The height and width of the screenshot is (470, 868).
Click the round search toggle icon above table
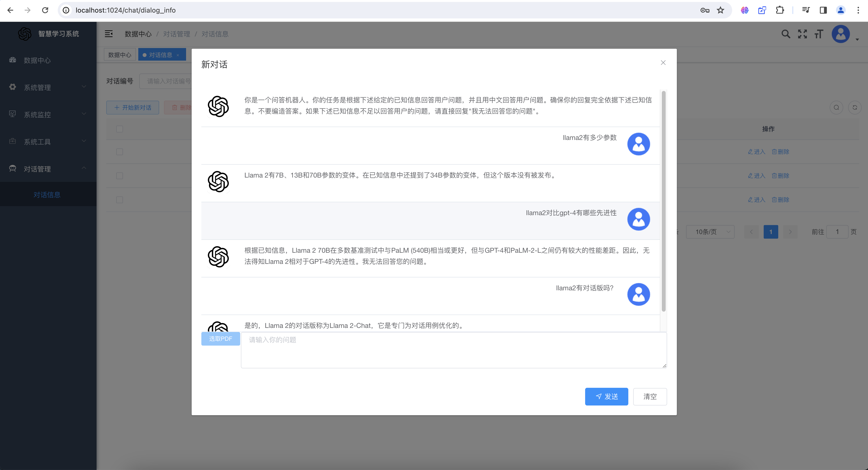coord(836,107)
